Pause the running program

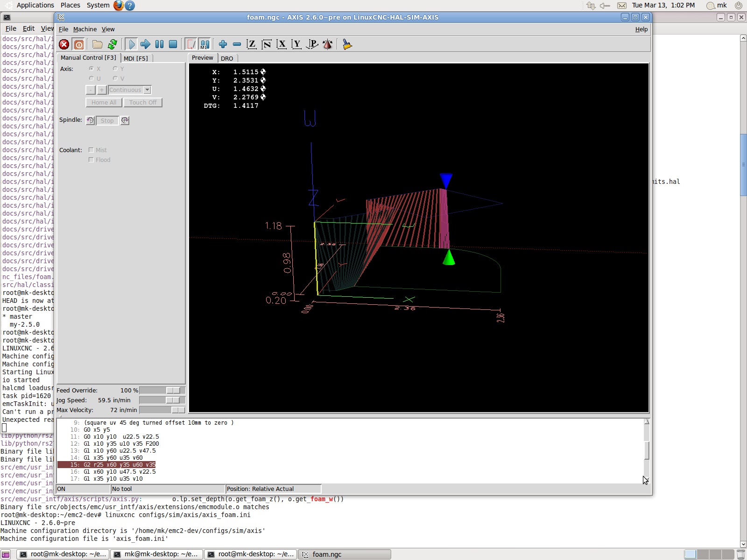click(159, 44)
